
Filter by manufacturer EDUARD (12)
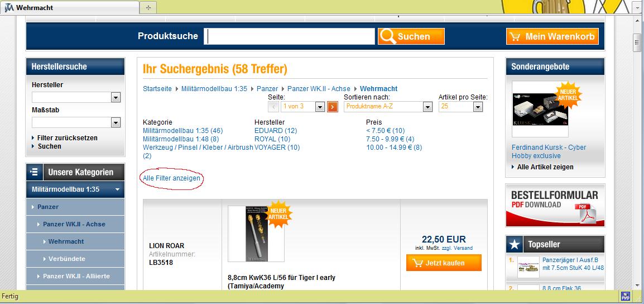coord(276,131)
